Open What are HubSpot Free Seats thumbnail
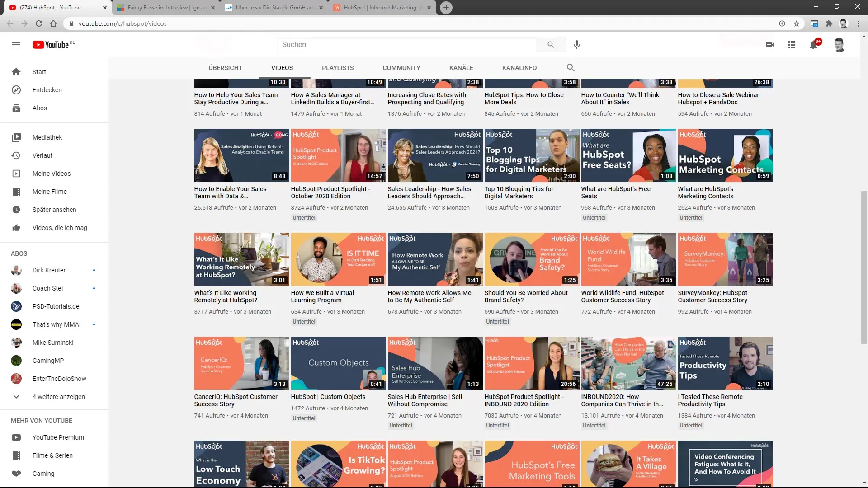The width and height of the screenshot is (868, 488). pyautogui.click(x=628, y=155)
